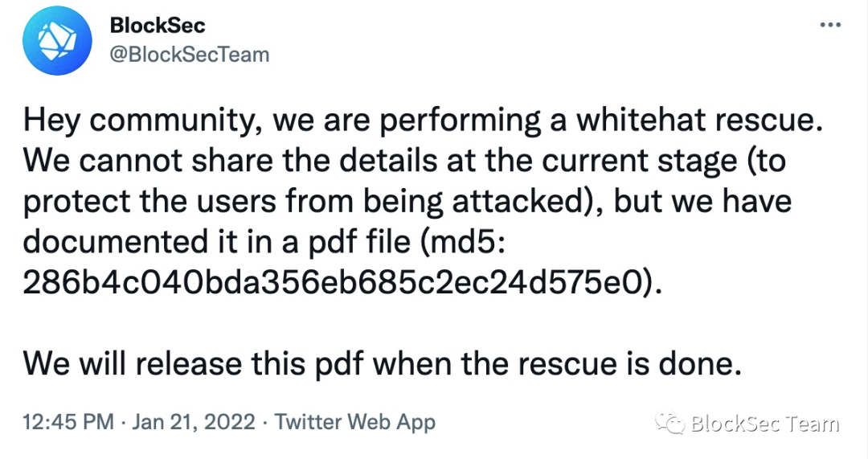The image size is (868, 459).
Task: Click the words "whitehat rescue"
Action: [x=696, y=120]
